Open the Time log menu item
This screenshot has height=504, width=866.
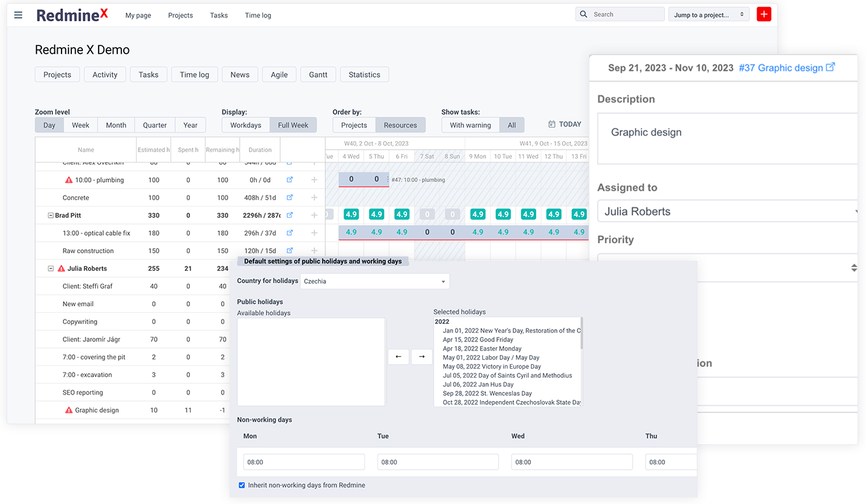(x=258, y=15)
